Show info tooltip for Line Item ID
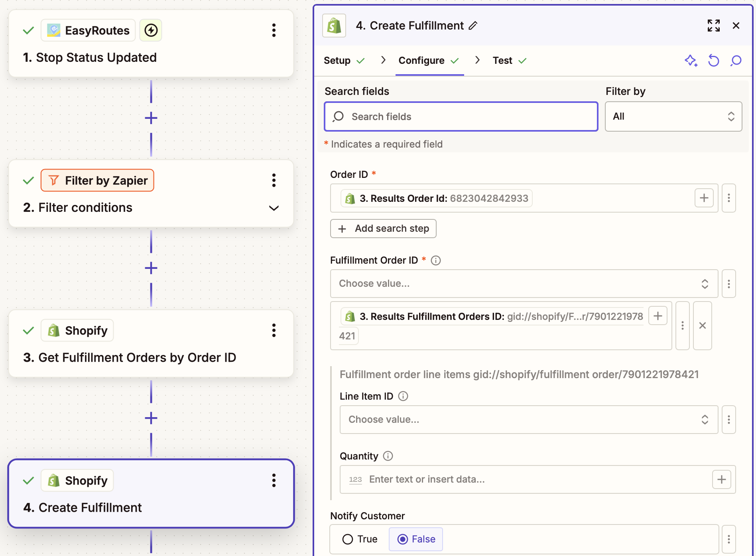 tap(403, 396)
